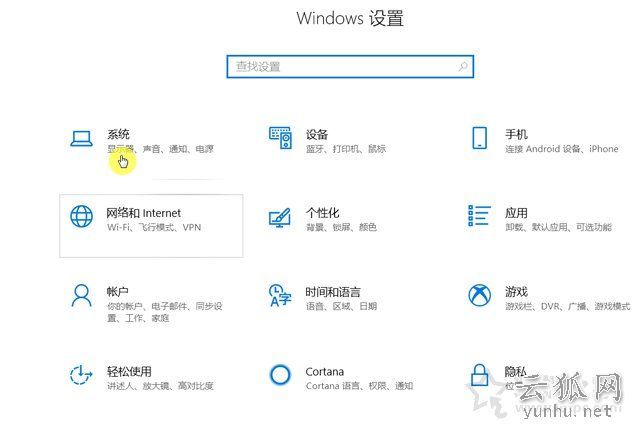Image resolution: width=640 pixels, height=425 pixels.
Task: Click 卸载、默认应用、可选功能 description
Action: tap(558, 227)
